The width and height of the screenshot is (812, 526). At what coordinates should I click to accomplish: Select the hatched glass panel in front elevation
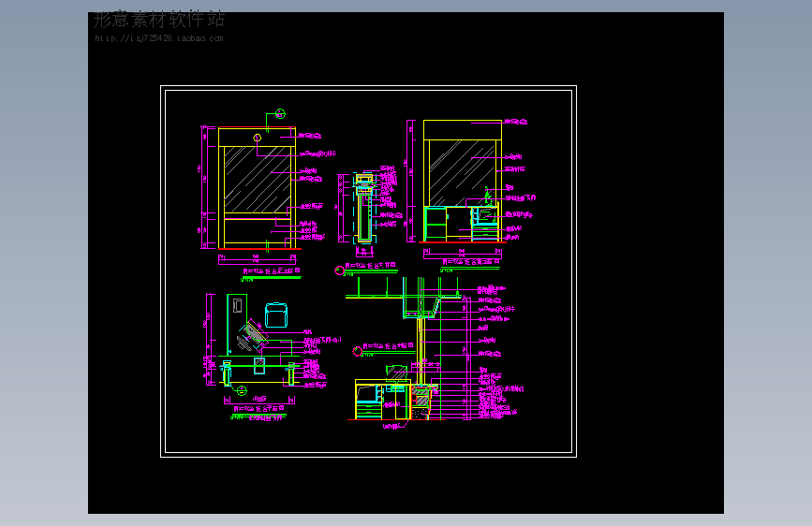coord(257,179)
